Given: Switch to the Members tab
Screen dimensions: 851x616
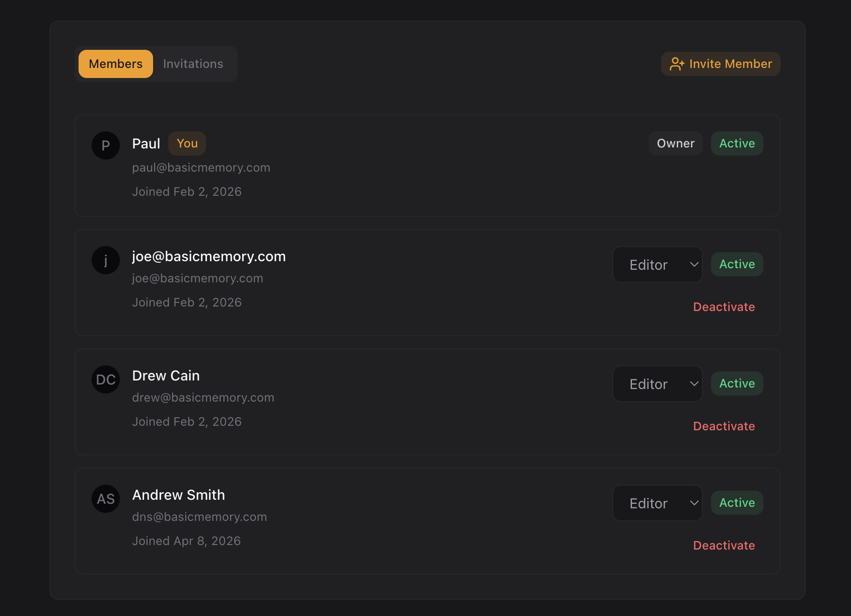Looking at the screenshot, I should coord(116,64).
